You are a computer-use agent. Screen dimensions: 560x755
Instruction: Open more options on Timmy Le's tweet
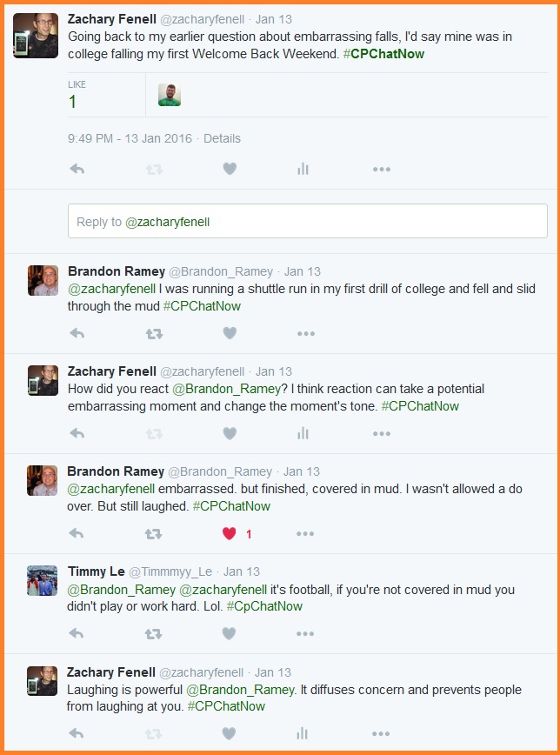point(305,634)
